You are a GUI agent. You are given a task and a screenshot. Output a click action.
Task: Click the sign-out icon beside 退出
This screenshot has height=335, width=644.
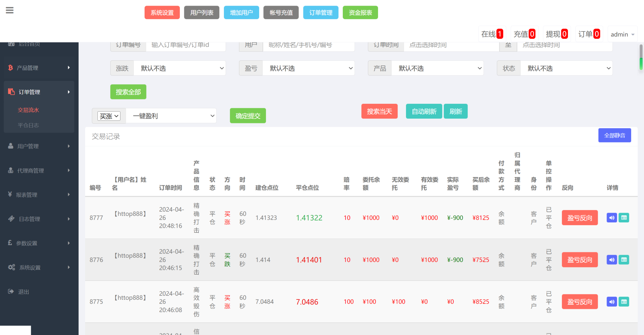point(11,292)
